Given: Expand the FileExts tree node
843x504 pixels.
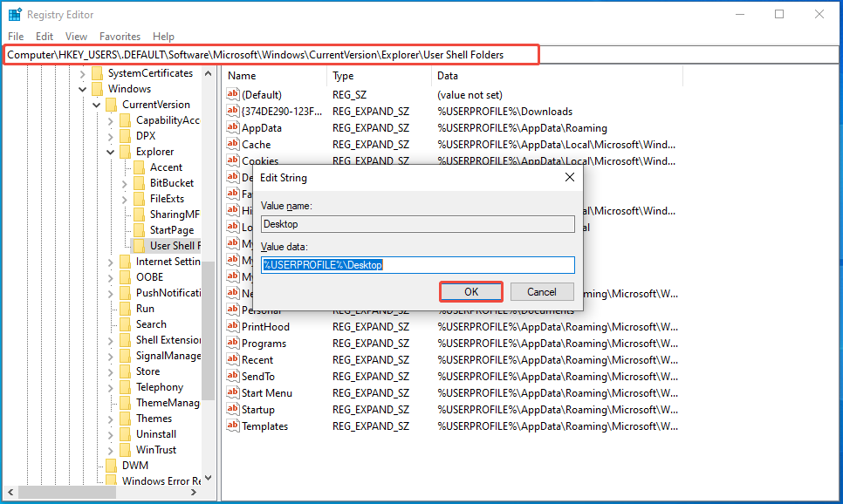Looking at the screenshot, I should tap(124, 199).
